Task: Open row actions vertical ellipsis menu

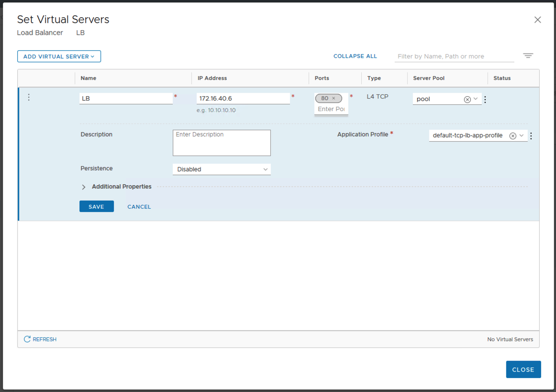Action: pyautogui.click(x=29, y=97)
